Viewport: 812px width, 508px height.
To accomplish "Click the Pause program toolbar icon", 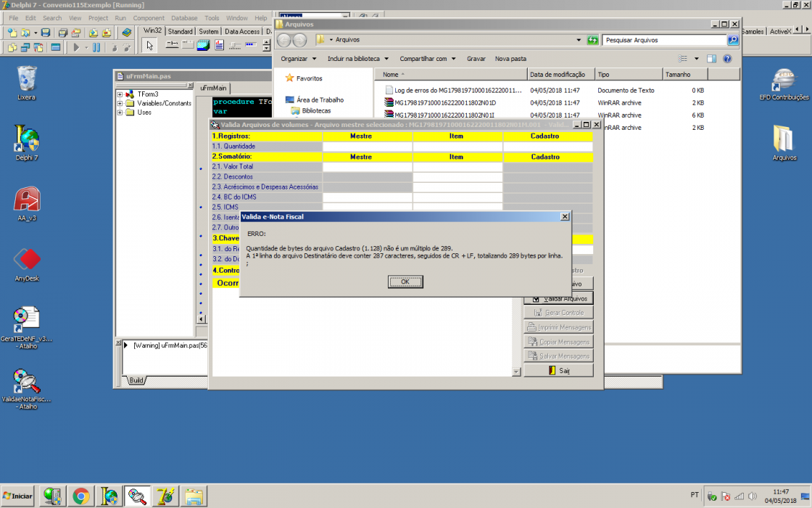I will tap(96, 47).
